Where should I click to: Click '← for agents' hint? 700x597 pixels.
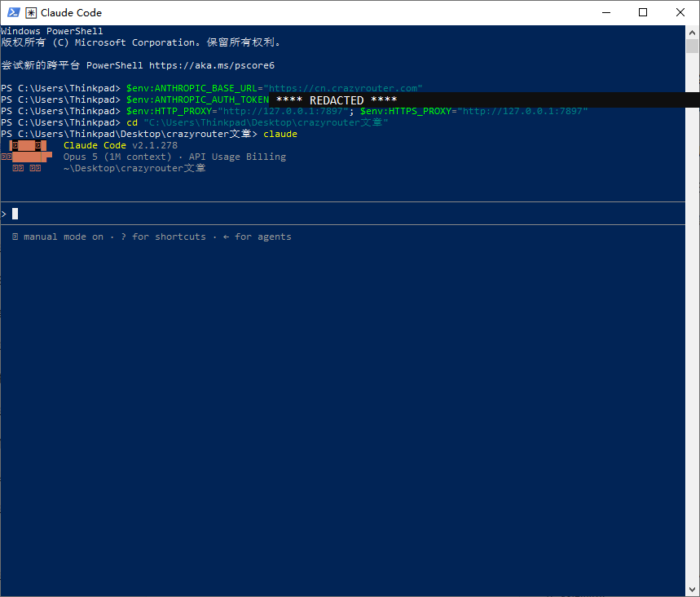click(x=257, y=237)
